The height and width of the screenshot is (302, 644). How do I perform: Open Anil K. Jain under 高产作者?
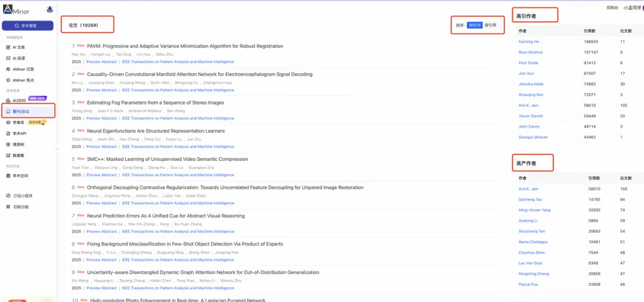pyautogui.click(x=528, y=189)
